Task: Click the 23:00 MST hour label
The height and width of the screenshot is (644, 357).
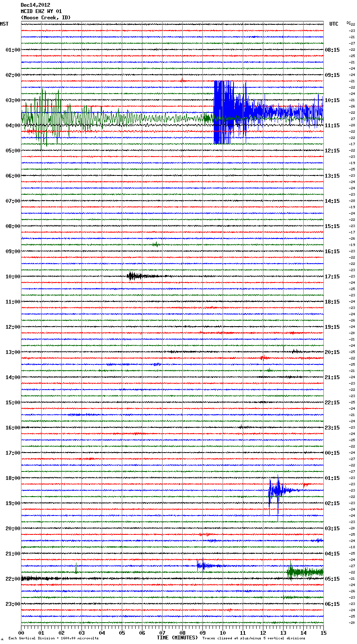Action: coord(13,604)
